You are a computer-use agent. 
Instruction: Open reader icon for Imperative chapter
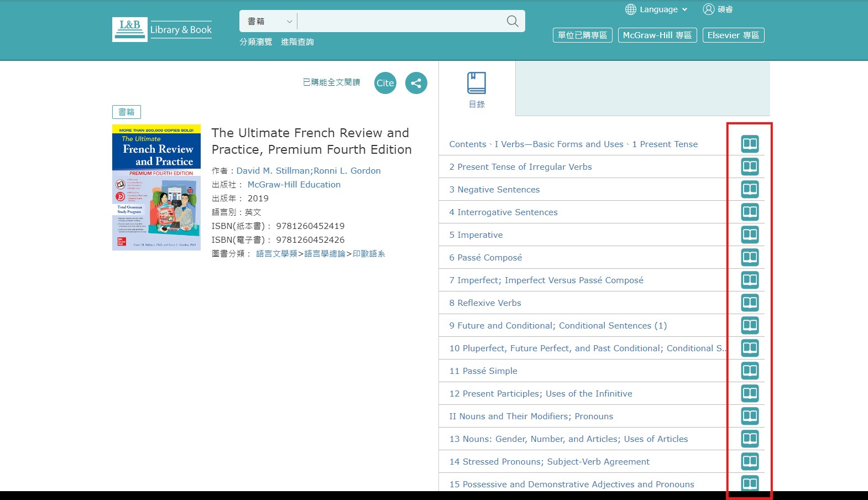point(750,235)
